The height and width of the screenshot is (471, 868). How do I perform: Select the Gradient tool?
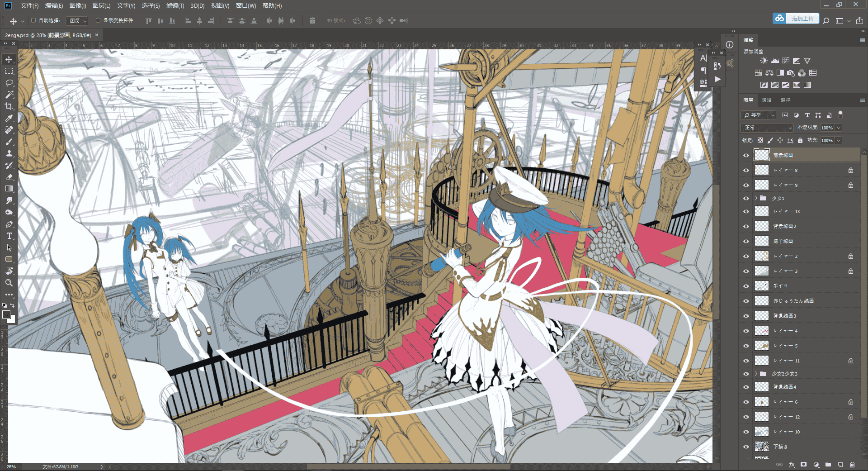[9, 189]
